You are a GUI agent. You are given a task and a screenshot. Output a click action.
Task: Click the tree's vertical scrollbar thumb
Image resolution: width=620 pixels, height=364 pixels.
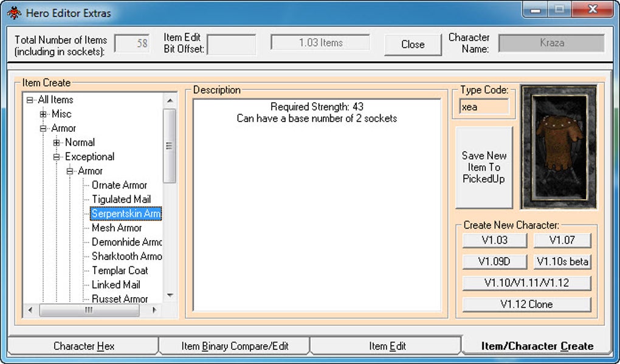click(x=170, y=146)
